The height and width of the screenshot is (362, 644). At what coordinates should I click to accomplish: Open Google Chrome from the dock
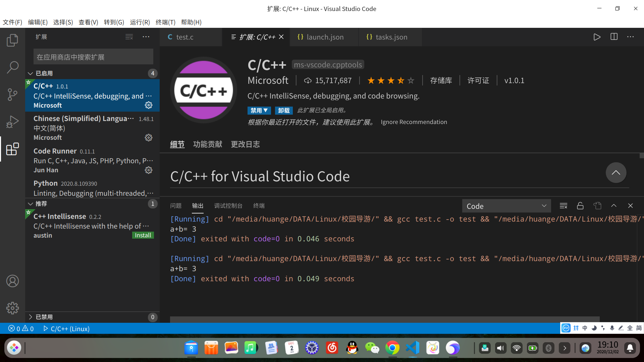click(x=392, y=348)
